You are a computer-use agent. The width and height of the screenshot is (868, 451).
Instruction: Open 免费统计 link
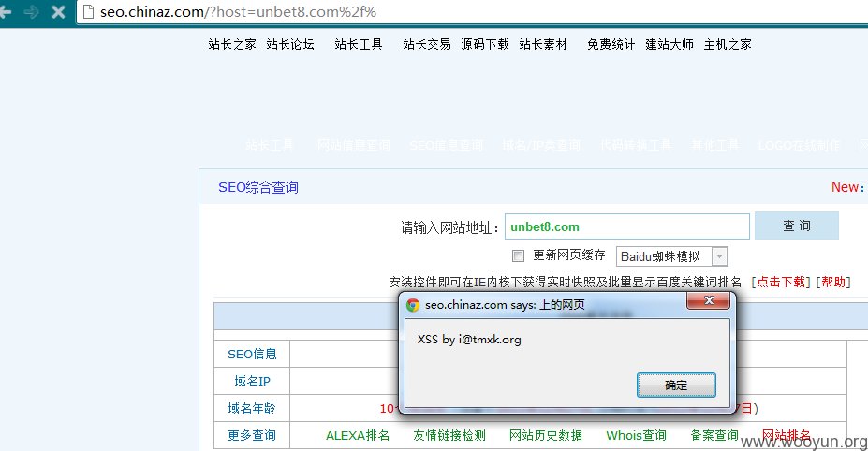point(611,44)
